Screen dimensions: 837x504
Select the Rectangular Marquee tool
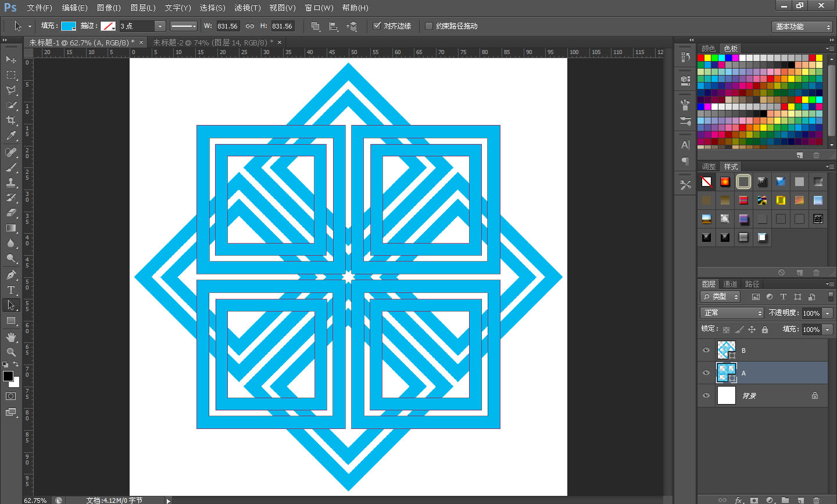pos(11,75)
